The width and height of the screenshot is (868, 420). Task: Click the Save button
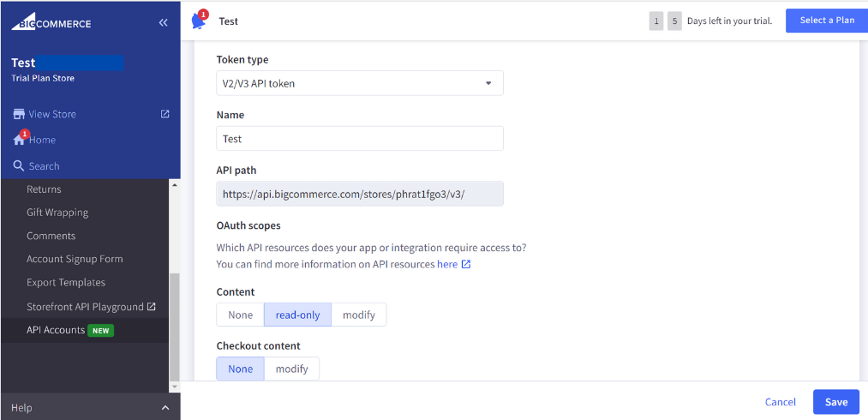click(x=835, y=402)
